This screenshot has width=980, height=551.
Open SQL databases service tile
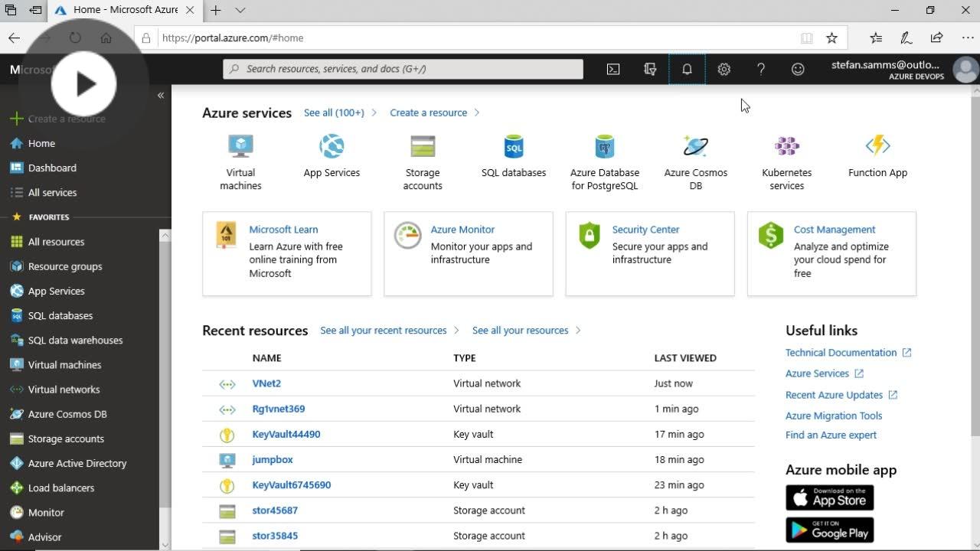[x=514, y=157]
